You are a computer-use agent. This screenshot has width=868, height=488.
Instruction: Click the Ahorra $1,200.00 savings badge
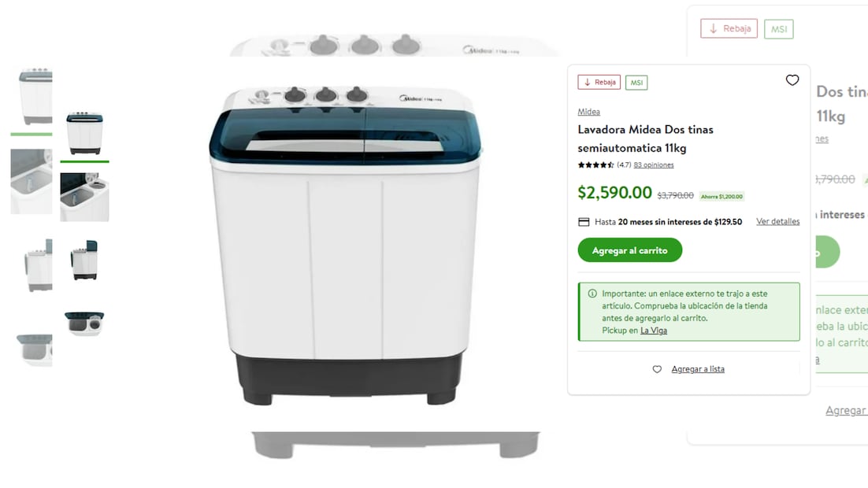(x=721, y=197)
